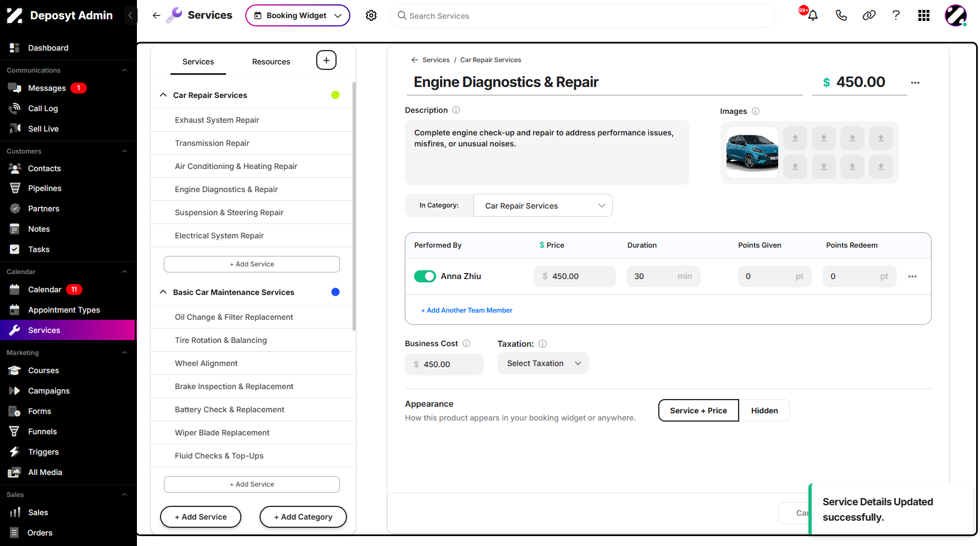Collapse the Communications sidebar section
Viewport: 980px width, 546px height.
click(124, 70)
